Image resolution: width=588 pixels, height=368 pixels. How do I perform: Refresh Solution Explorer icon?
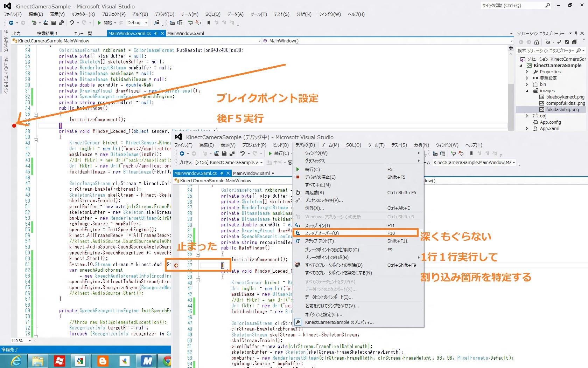point(567,42)
